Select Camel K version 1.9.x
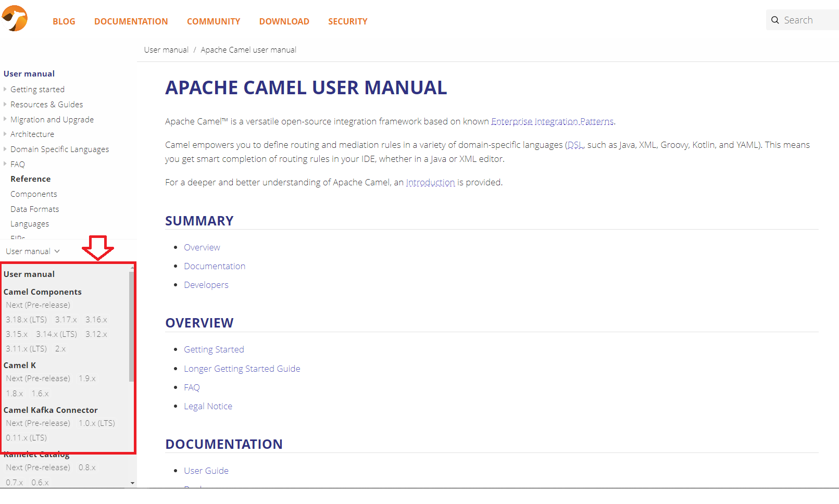 point(87,379)
